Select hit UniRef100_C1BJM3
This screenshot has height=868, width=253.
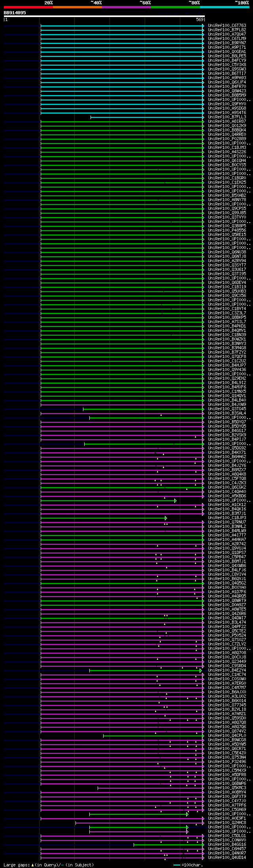pos(227,148)
